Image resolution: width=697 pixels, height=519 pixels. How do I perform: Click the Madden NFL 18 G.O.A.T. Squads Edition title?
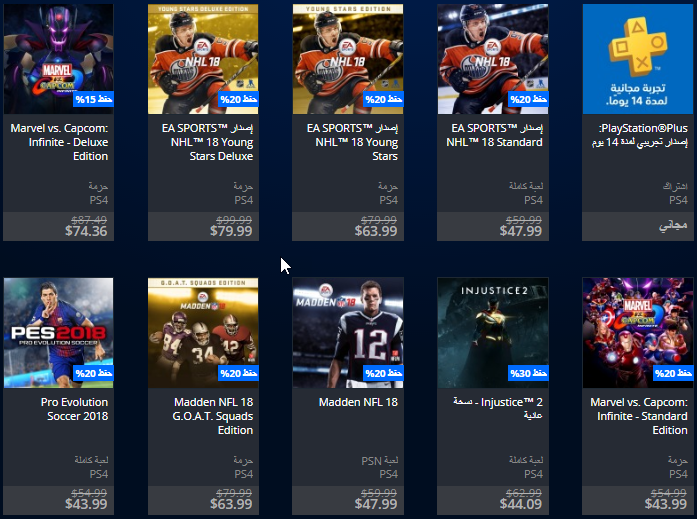point(213,416)
